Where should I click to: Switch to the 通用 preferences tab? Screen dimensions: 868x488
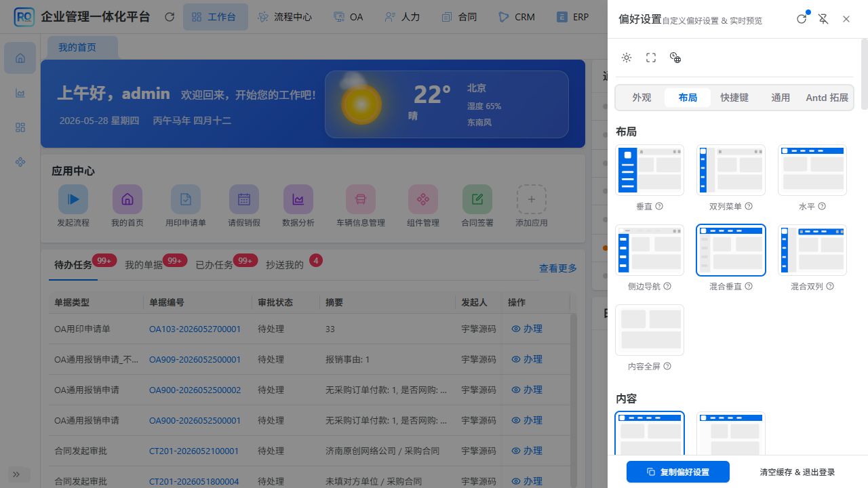[x=781, y=98]
